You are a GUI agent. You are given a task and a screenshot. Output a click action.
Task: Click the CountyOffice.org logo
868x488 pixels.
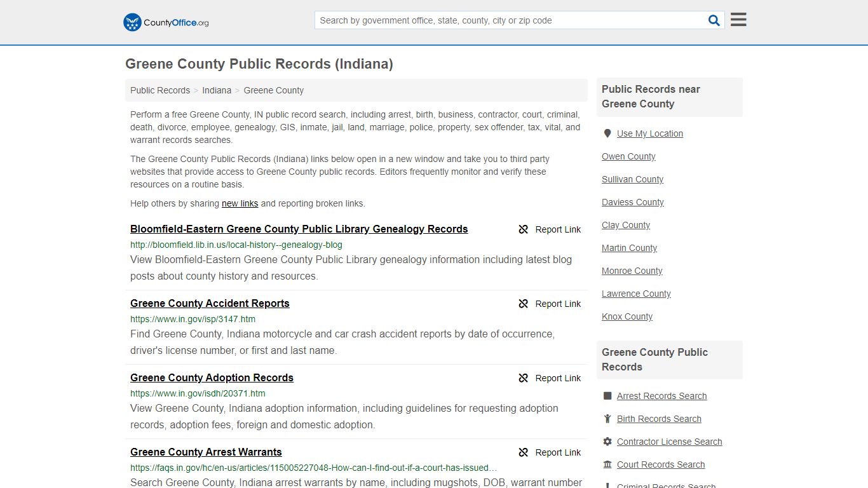[165, 22]
